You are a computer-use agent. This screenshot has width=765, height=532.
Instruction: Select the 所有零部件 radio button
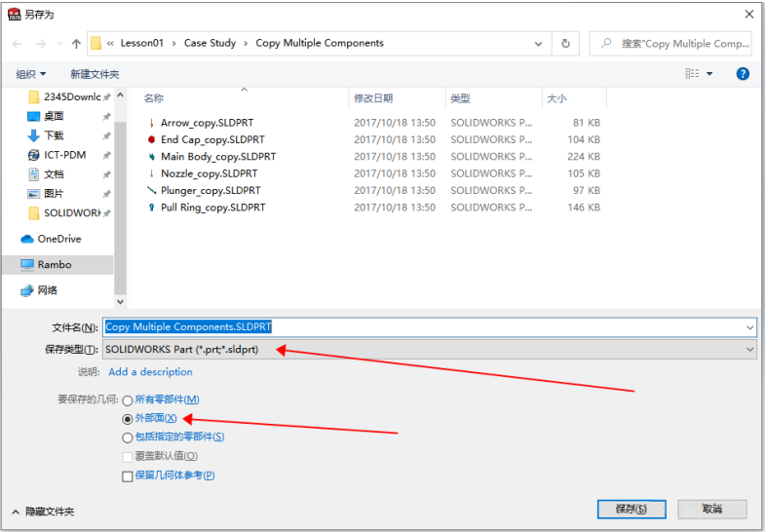tap(128, 400)
